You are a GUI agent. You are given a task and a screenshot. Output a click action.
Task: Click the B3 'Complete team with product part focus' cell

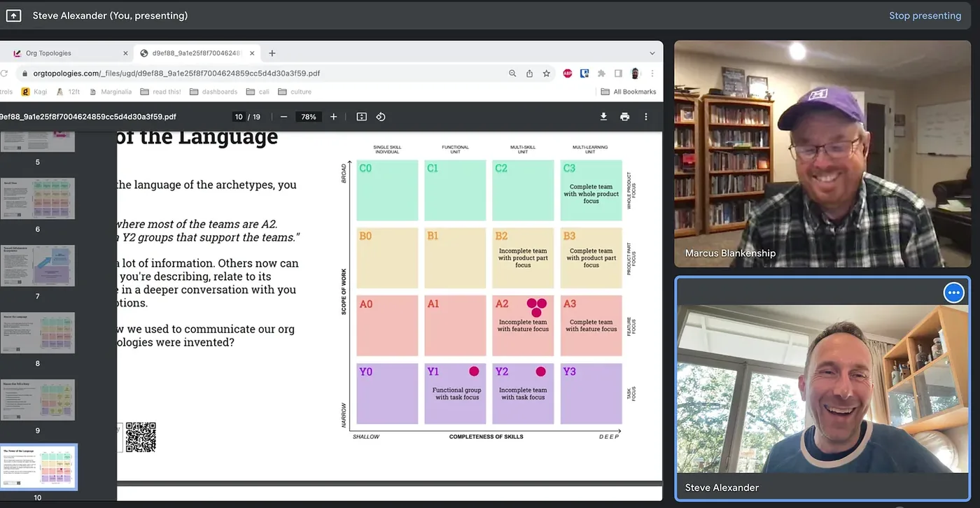591,258
